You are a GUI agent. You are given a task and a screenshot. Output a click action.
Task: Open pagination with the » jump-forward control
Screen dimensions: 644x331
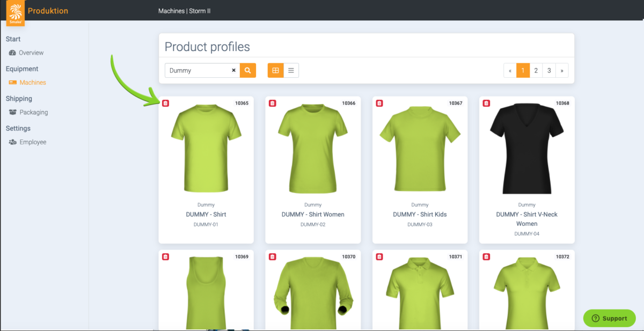pyautogui.click(x=562, y=70)
